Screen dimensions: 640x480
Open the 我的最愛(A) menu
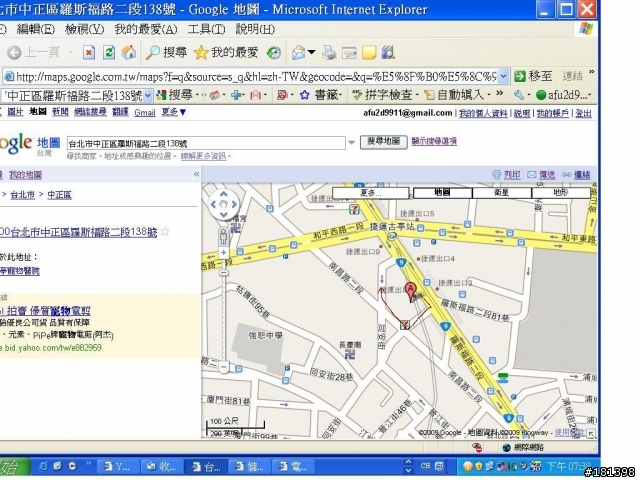pyautogui.click(x=146, y=29)
